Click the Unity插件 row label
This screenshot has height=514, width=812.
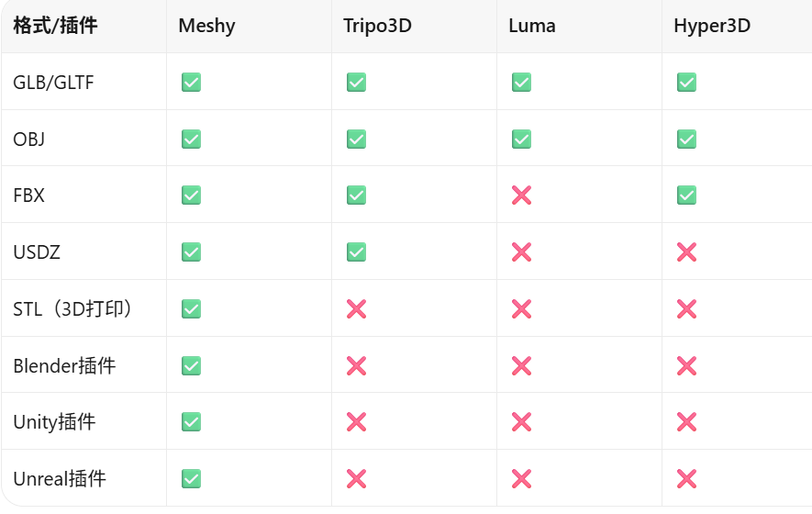pos(54,422)
